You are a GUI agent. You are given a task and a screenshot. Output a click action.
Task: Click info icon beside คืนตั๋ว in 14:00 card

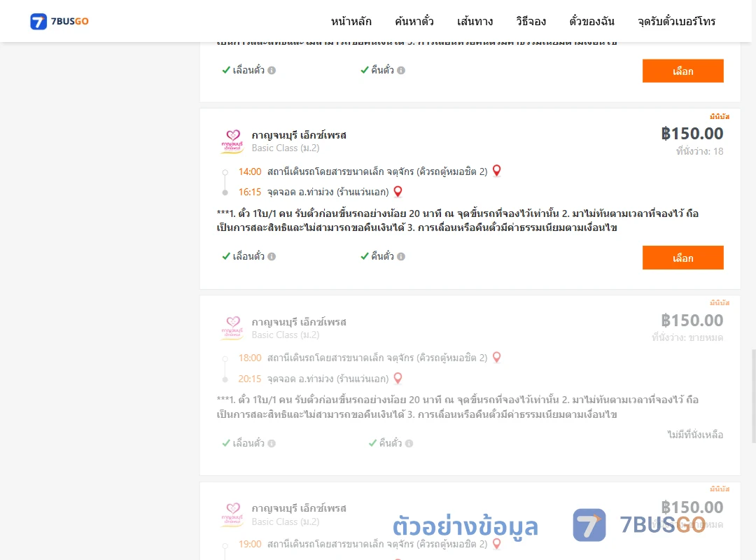point(401,257)
